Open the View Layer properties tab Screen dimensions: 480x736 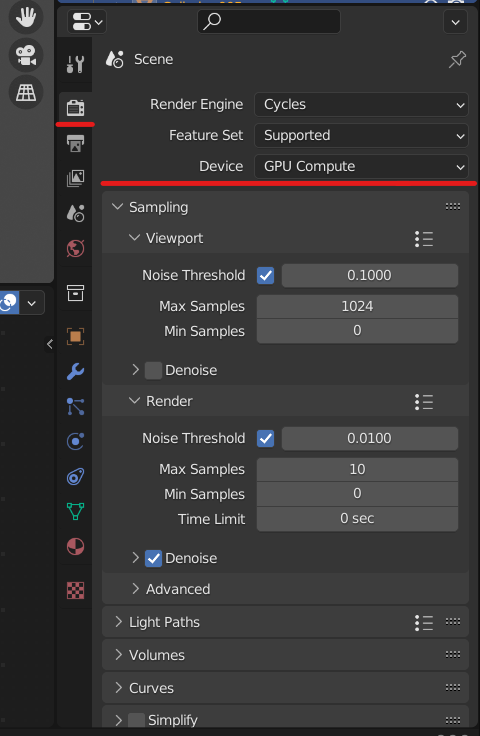[x=75, y=178]
